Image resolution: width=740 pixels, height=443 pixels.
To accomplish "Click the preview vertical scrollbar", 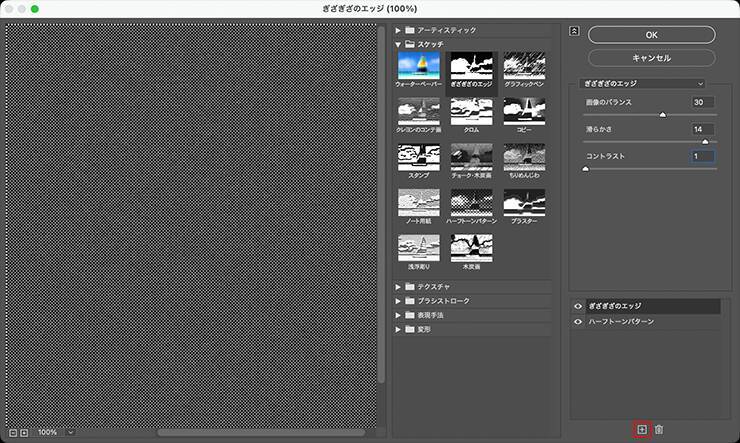I will [381, 204].
